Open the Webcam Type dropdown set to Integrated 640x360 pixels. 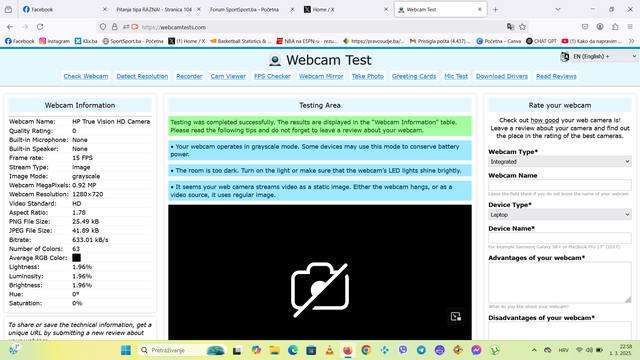tap(560, 162)
